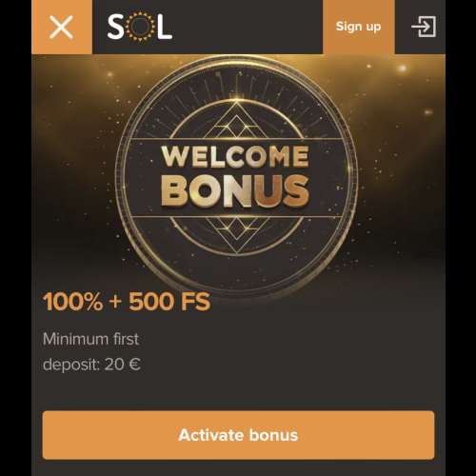The height and width of the screenshot is (476, 476).
Task: Click the Minimum first deposit text
Action: 91,351
